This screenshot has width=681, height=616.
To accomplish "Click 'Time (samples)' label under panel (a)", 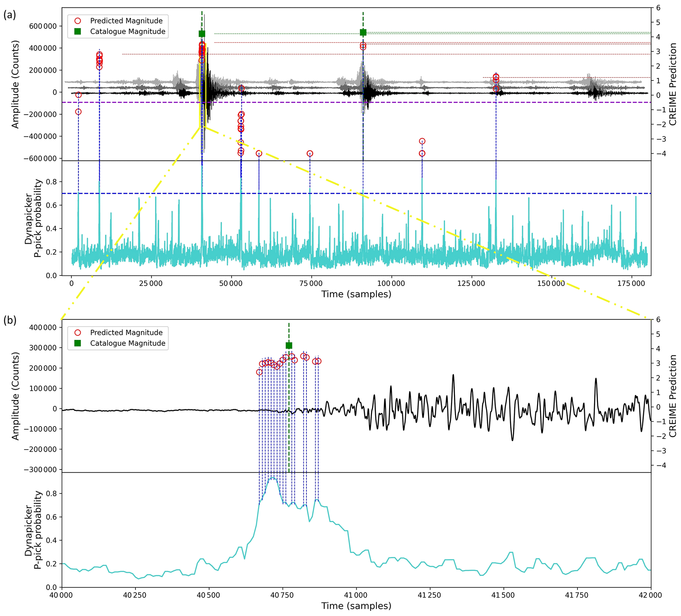I will 356,294.
